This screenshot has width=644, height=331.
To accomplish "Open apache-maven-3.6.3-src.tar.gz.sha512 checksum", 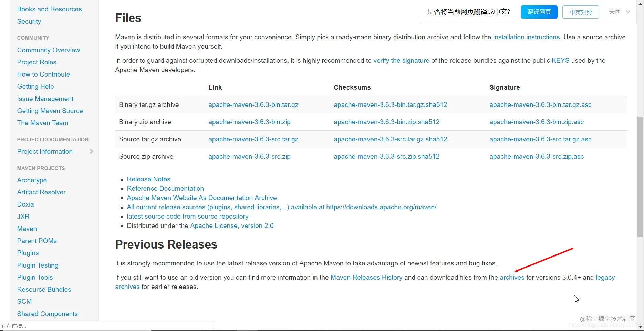I will pos(391,139).
